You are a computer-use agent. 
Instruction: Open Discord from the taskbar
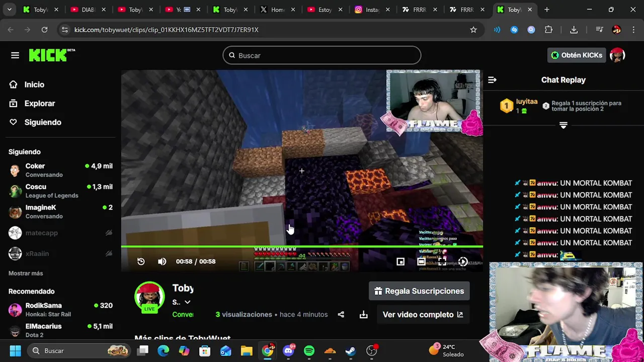pos(289,350)
